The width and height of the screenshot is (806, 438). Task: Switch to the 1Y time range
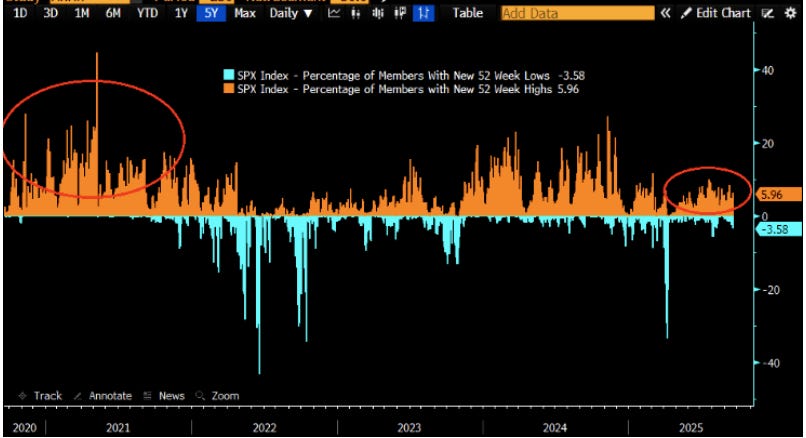click(x=181, y=13)
